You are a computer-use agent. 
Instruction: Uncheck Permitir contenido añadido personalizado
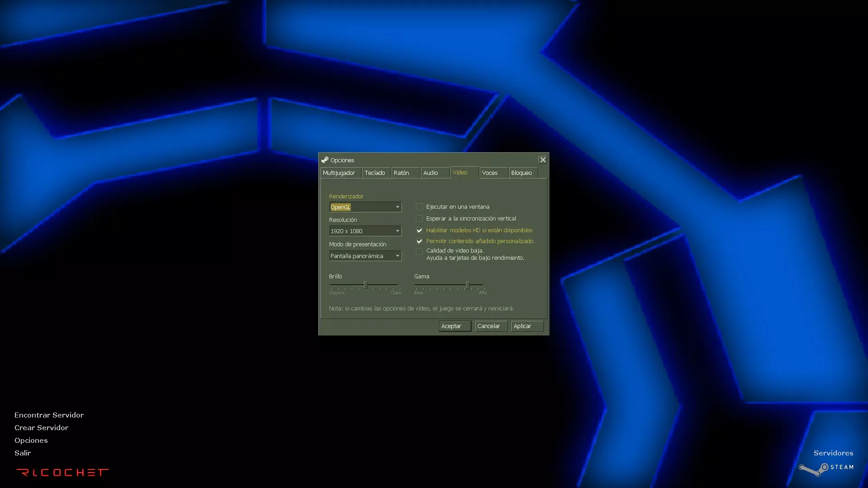[419, 241]
